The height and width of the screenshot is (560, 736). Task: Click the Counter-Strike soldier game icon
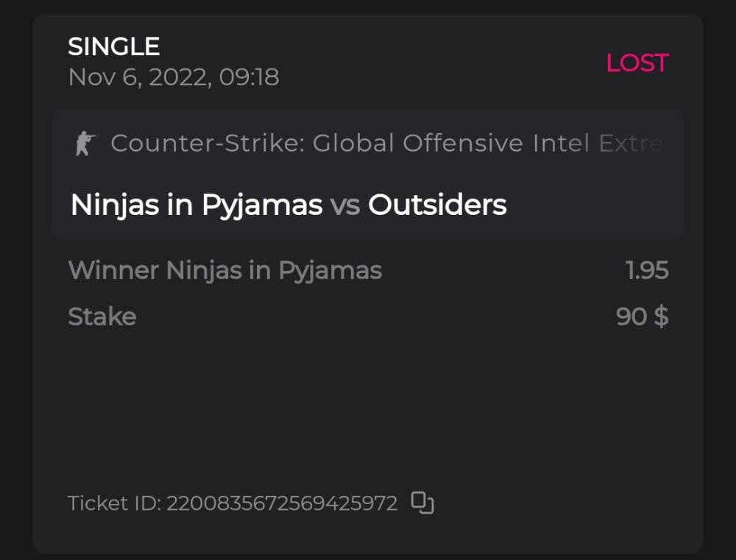coord(86,143)
